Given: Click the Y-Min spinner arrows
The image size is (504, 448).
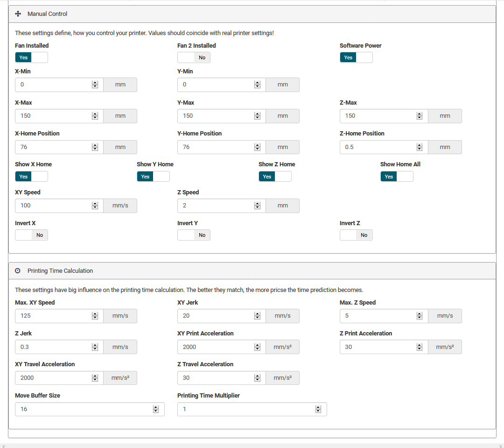Looking at the screenshot, I should pos(257,85).
